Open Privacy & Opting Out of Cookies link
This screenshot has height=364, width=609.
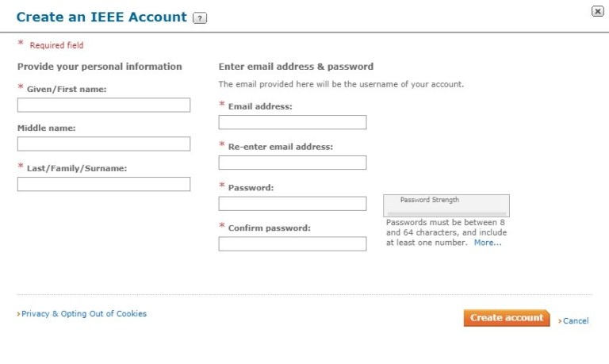[x=84, y=314]
